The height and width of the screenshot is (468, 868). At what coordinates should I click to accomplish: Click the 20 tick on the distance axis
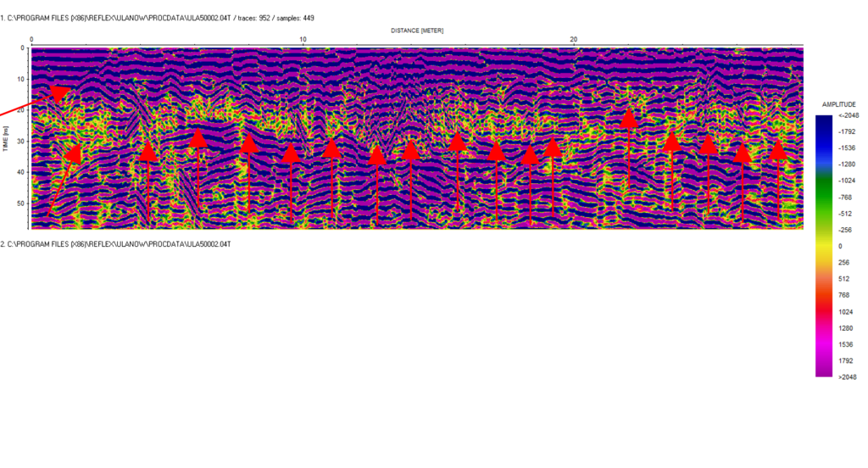click(x=574, y=40)
